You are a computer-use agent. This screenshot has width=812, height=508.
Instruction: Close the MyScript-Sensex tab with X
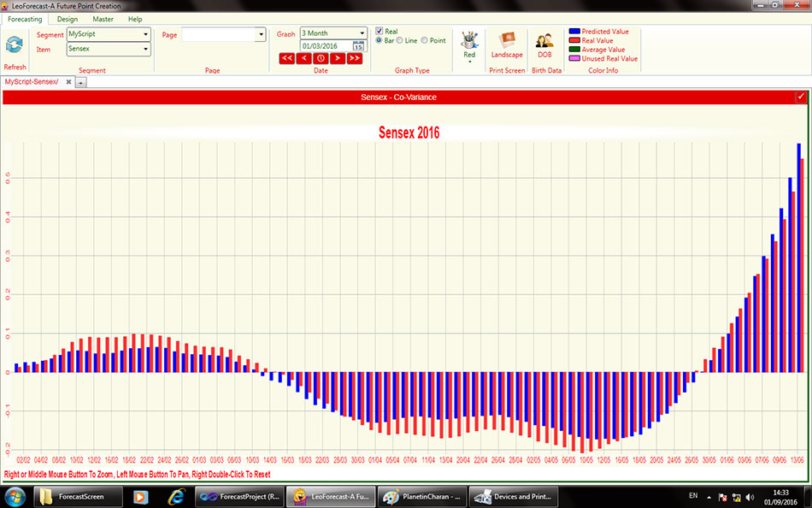(x=68, y=82)
